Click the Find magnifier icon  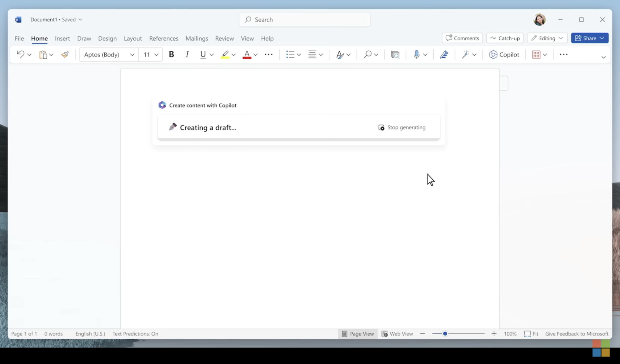pos(367,55)
